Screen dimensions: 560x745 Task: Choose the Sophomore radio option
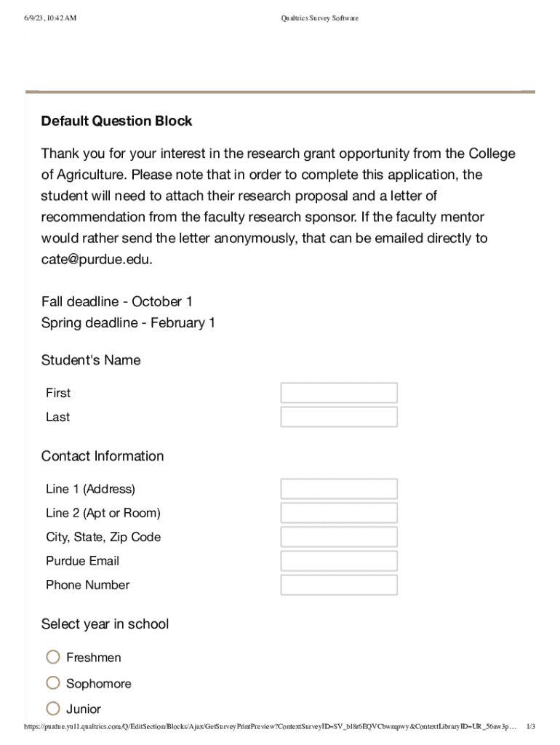tap(53, 683)
